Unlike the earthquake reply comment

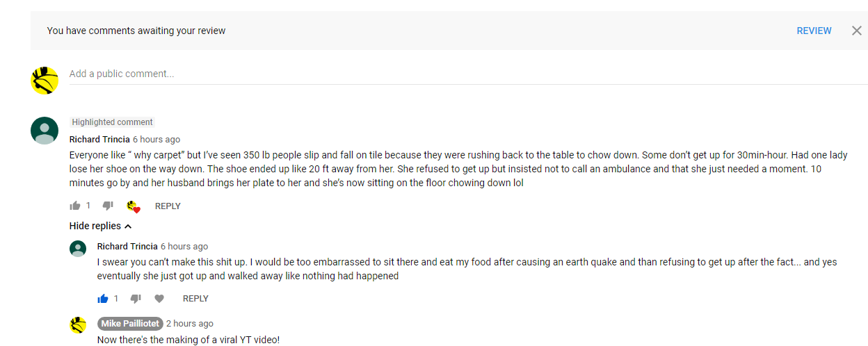(x=103, y=299)
